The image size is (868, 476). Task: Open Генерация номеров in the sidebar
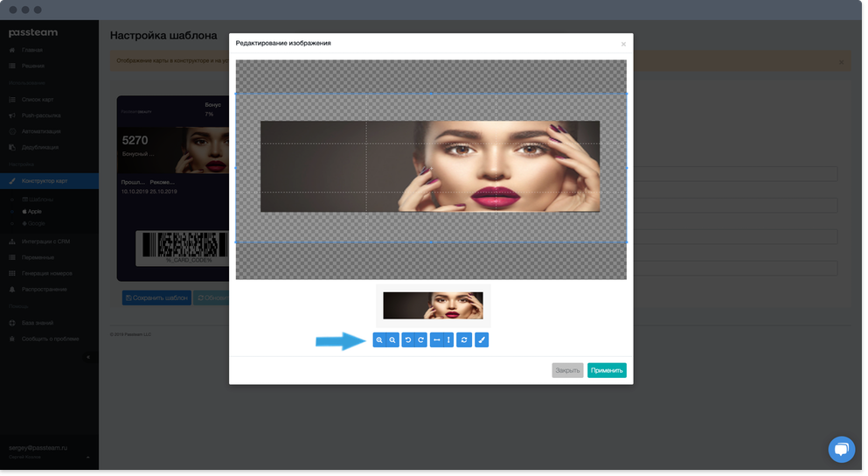pos(47,274)
